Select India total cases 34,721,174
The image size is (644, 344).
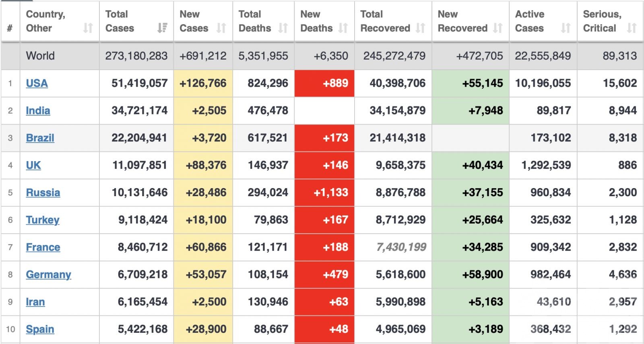[140, 111]
